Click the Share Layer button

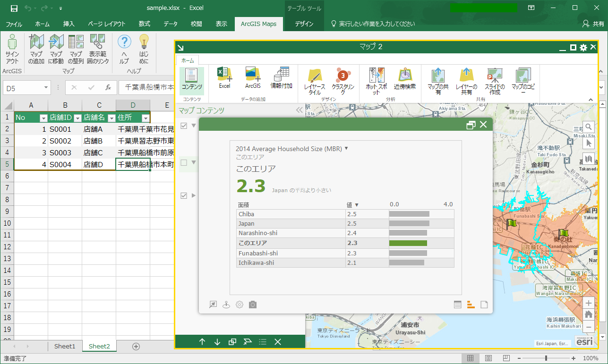pyautogui.click(x=466, y=81)
